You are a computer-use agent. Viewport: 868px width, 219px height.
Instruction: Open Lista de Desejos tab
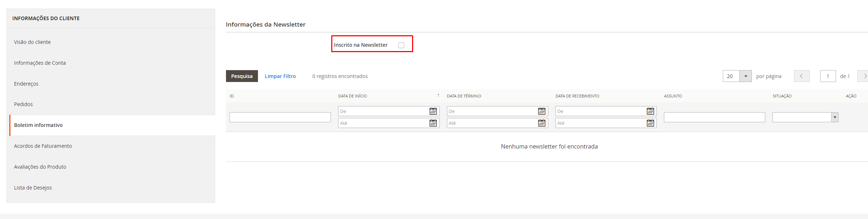tap(33, 188)
